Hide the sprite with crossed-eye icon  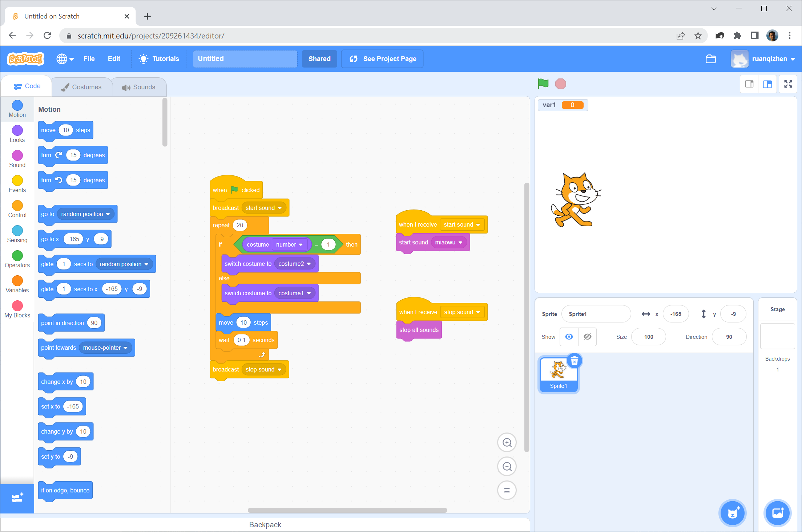(x=587, y=337)
